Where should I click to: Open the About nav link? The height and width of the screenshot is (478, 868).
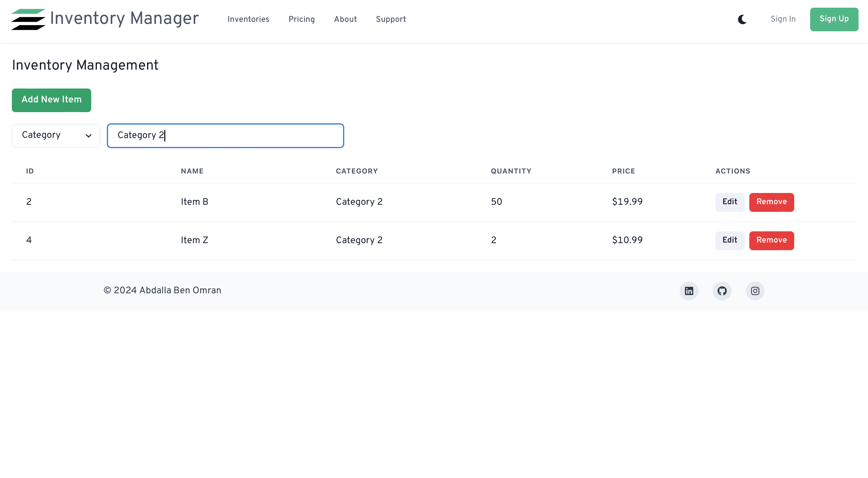coord(345,19)
